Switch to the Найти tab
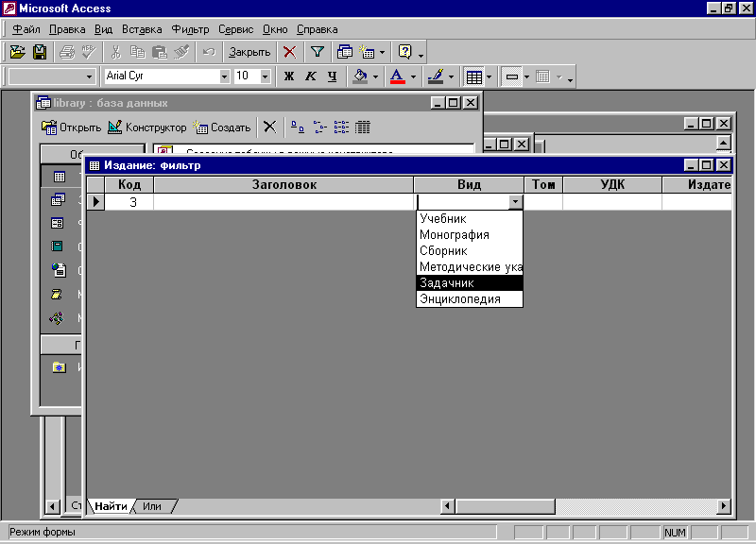The height and width of the screenshot is (544, 756). 111,506
